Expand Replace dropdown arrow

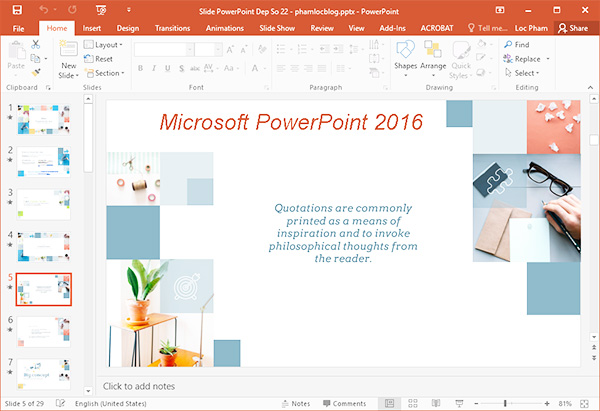tap(548, 59)
